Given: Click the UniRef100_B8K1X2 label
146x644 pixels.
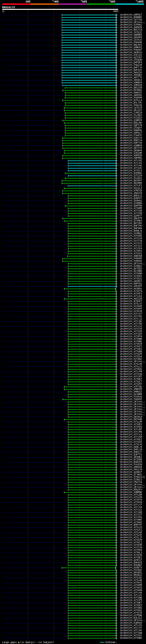Looking at the screenshot, I should coord(131,196).
